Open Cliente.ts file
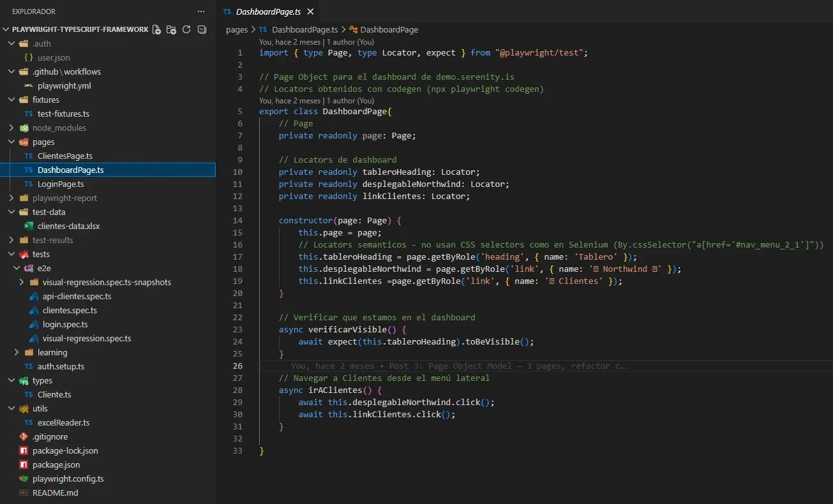Screen dimensions: 833x504 (x=54, y=394)
